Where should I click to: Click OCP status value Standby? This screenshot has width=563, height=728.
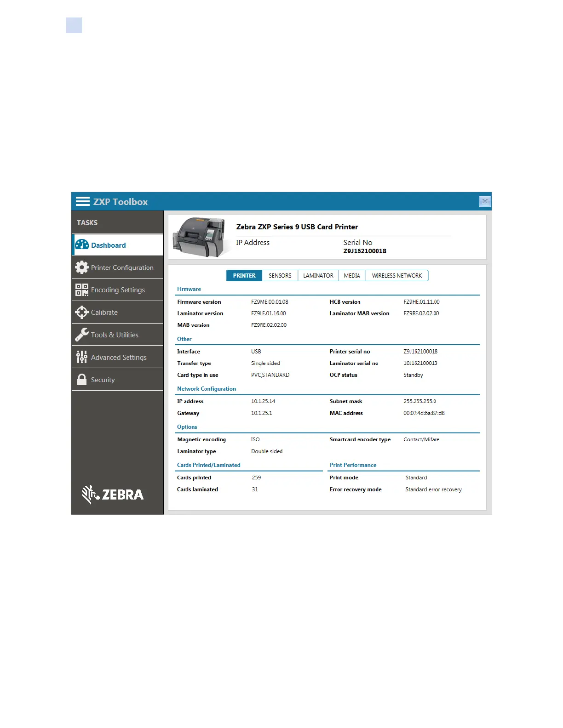click(413, 375)
